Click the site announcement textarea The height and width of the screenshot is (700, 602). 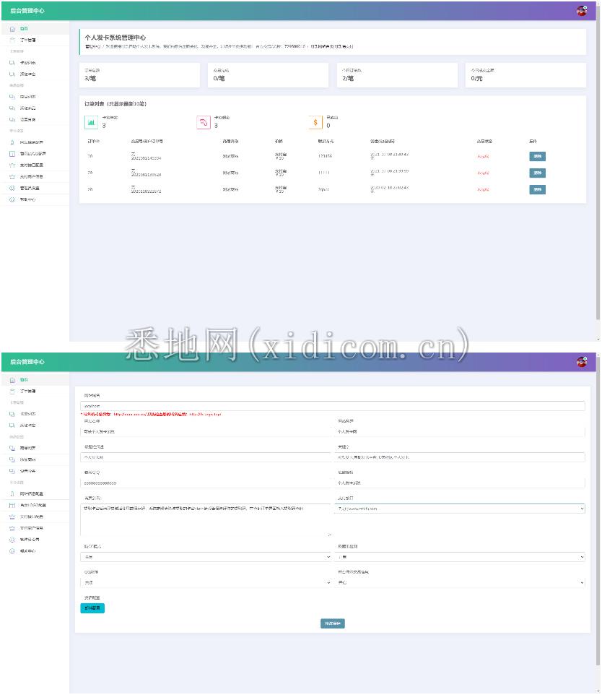206,519
